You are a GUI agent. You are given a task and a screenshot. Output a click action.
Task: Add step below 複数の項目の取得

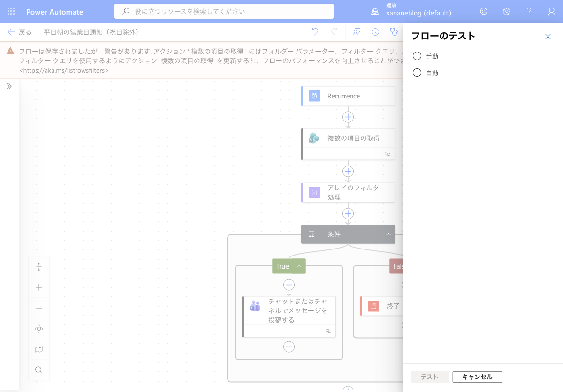[348, 171]
